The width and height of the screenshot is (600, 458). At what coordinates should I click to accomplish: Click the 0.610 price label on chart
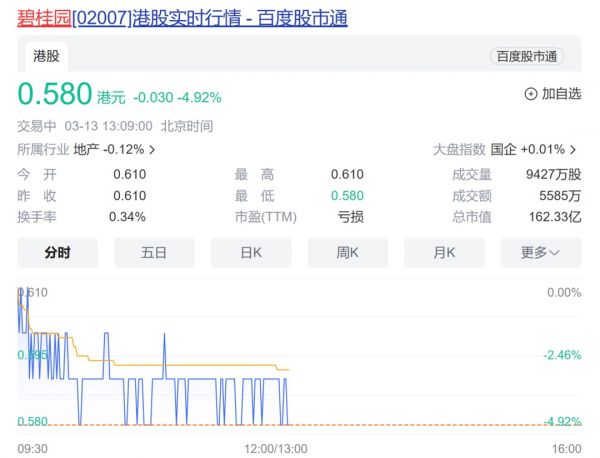click(33, 293)
